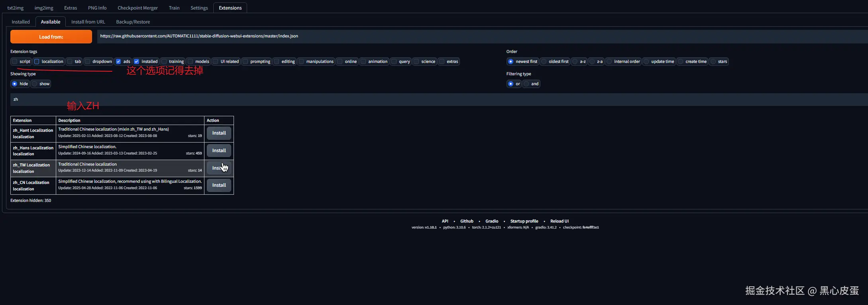Open the Settings tab

(x=199, y=8)
